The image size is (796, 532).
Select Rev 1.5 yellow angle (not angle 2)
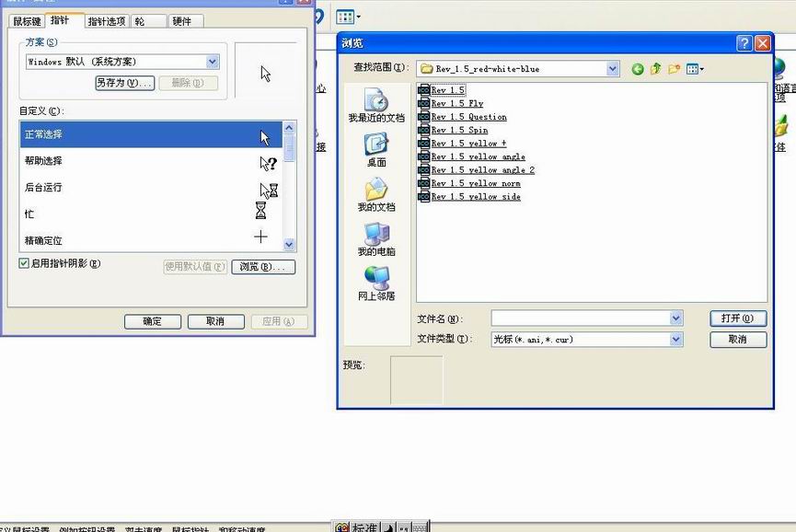[x=472, y=156]
